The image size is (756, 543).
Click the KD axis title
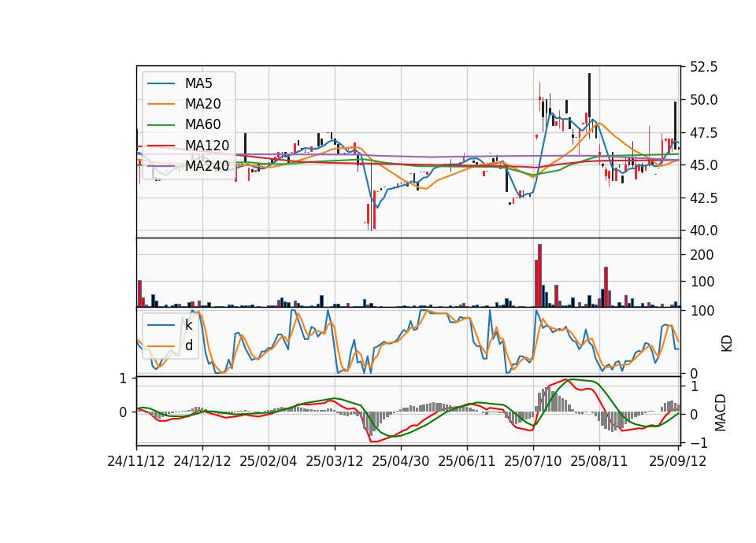tap(727, 343)
